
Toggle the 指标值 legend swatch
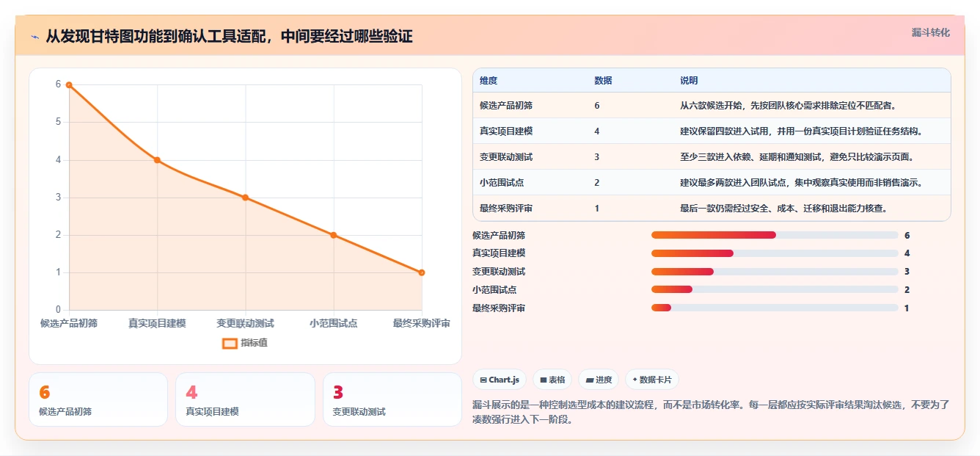click(x=230, y=343)
